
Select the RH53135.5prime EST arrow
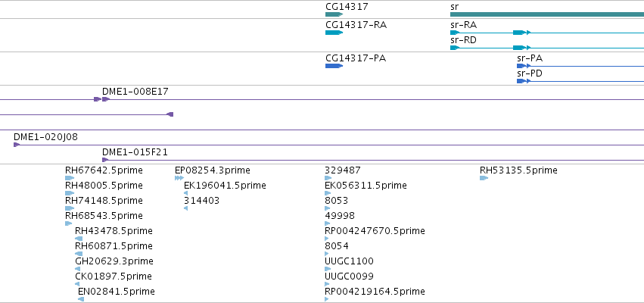484,178
